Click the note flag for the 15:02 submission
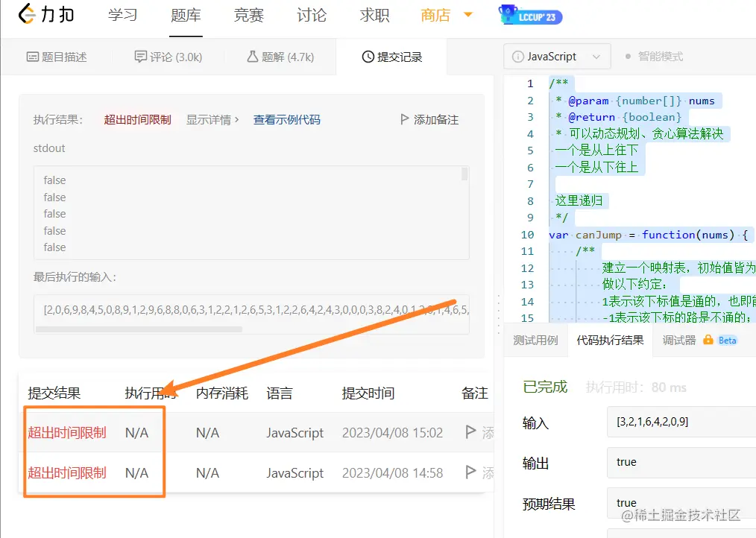 pyautogui.click(x=471, y=431)
